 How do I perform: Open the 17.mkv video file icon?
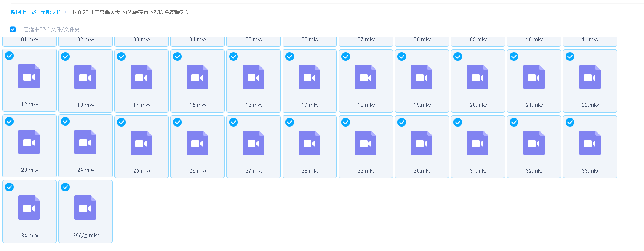(x=309, y=77)
